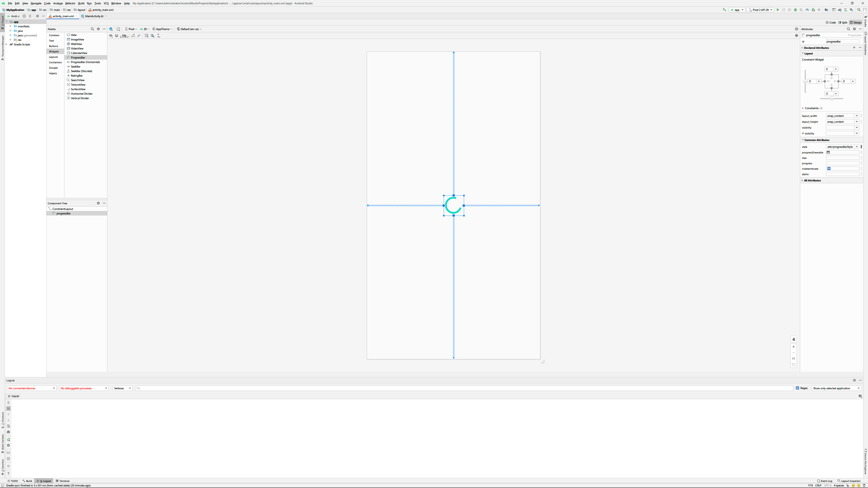
Task: Click the orientation rotate icon in design toolbar
Action: click(118, 29)
